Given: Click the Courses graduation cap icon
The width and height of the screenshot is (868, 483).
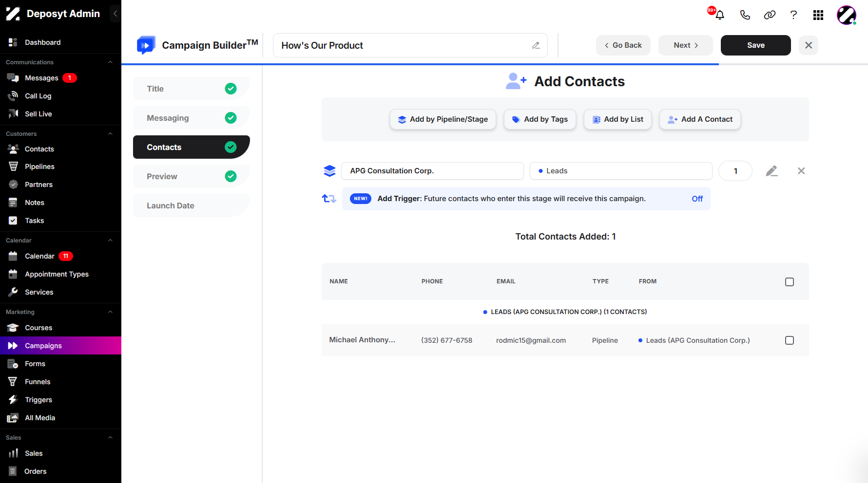Looking at the screenshot, I should tap(13, 328).
